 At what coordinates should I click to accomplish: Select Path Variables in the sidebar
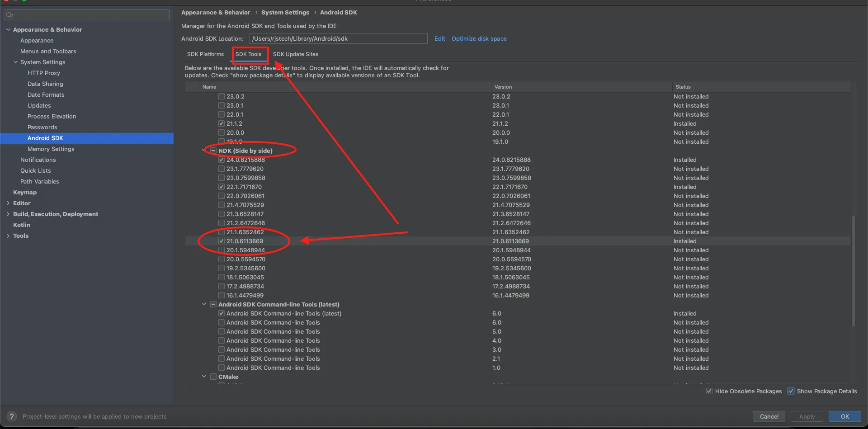pos(40,181)
